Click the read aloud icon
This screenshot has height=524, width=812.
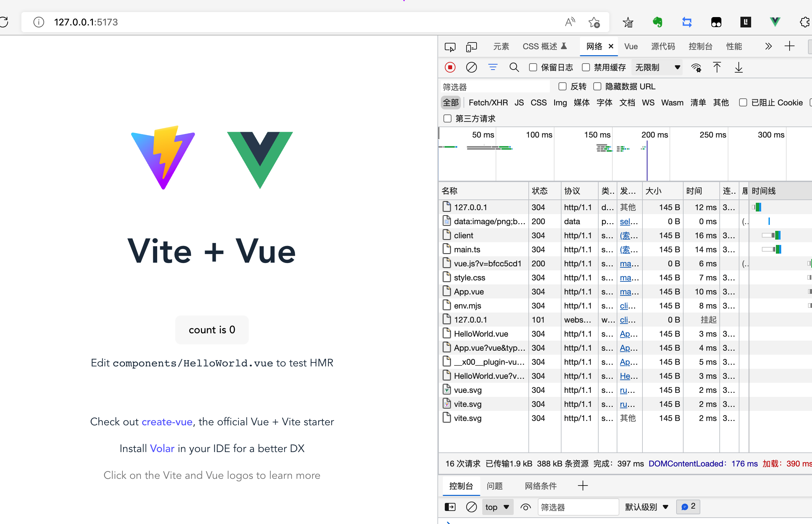[570, 22]
